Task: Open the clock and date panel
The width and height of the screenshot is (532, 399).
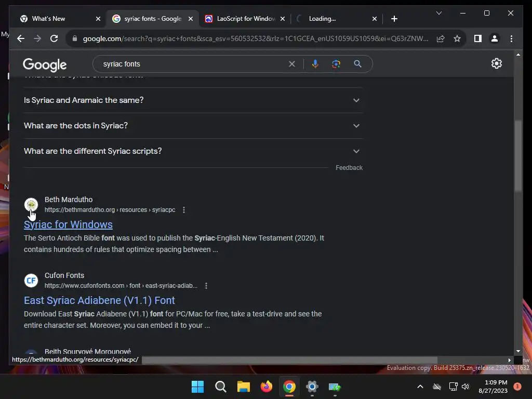Action: (x=493, y=387)
